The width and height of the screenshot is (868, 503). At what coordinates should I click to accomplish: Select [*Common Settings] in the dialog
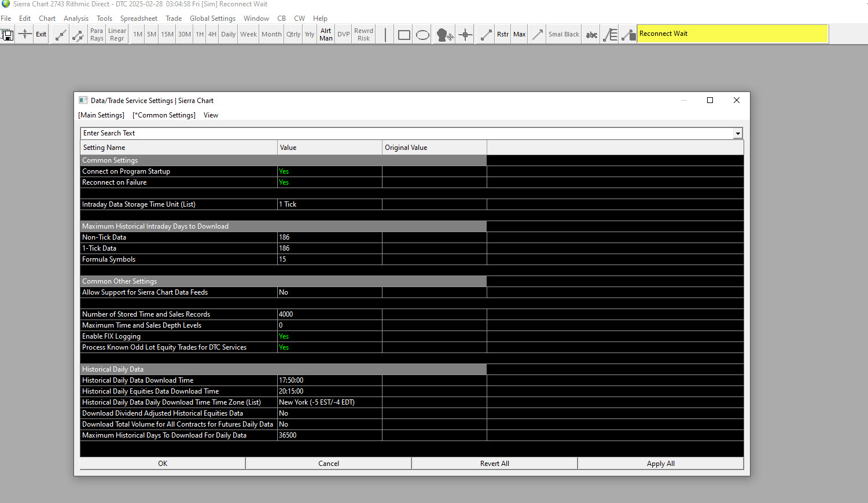click(x=164, y=115)
